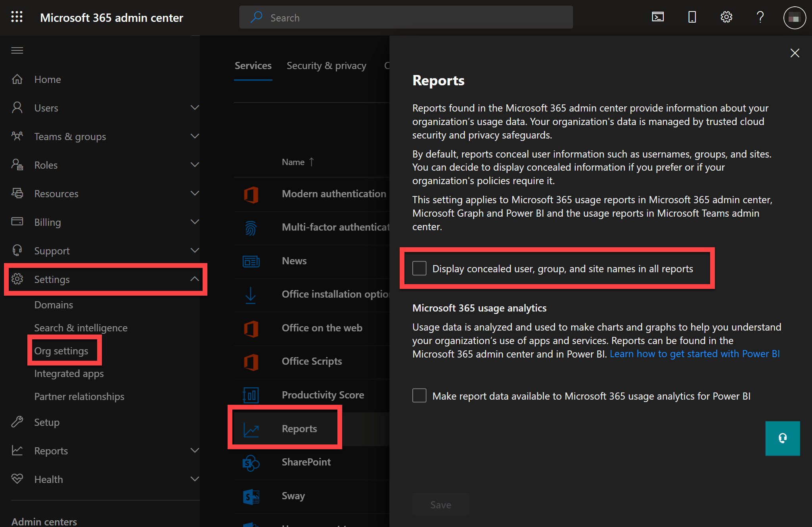
Task: Click the Productivity Score chart icon
Action: (x=251, y=395)
